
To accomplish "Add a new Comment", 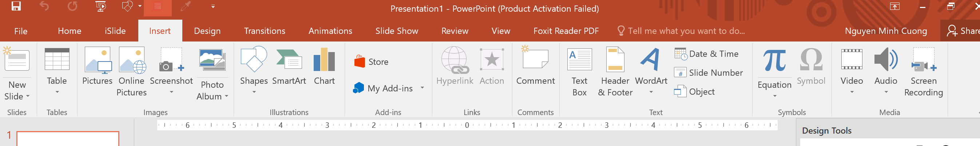I will pos(535,66).
